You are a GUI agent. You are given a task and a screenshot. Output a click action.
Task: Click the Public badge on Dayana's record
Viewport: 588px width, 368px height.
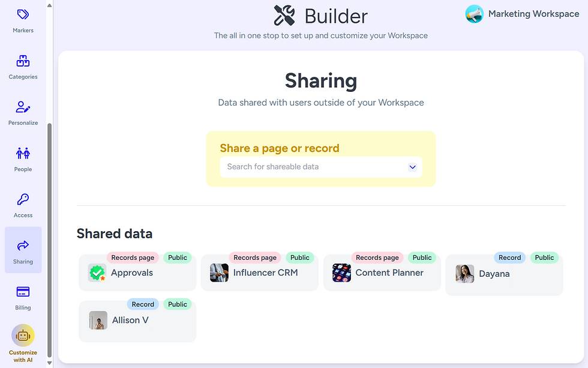(544, 258)
